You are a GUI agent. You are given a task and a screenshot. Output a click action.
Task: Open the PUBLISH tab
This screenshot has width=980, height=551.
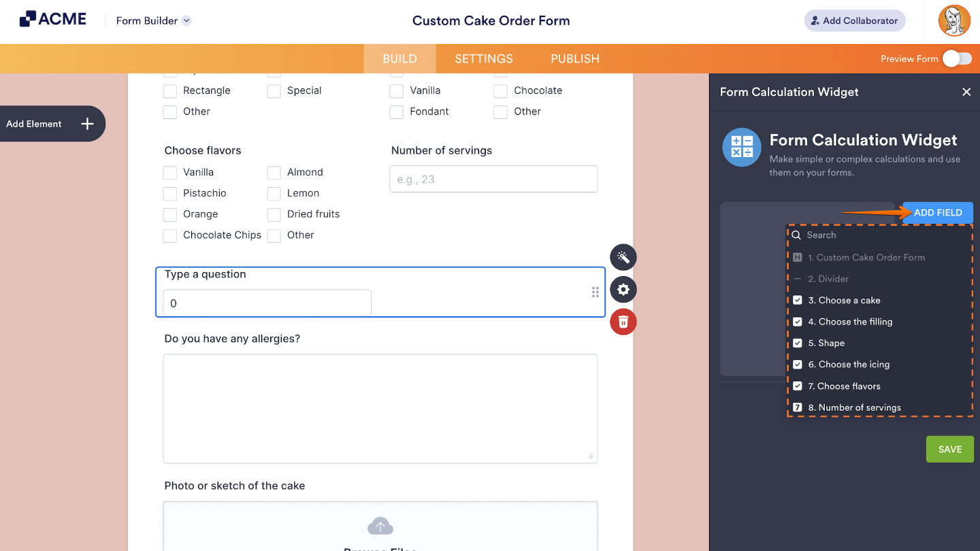[574, 59]
